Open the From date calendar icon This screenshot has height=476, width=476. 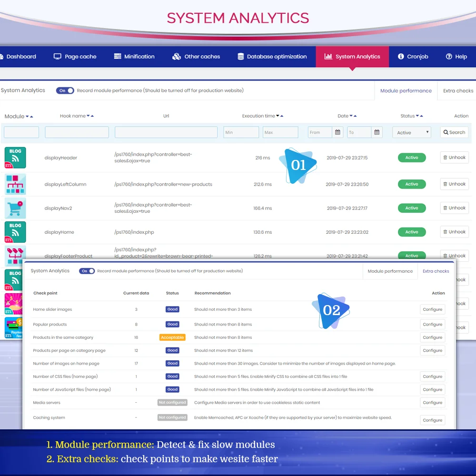(x=337, y=132)
